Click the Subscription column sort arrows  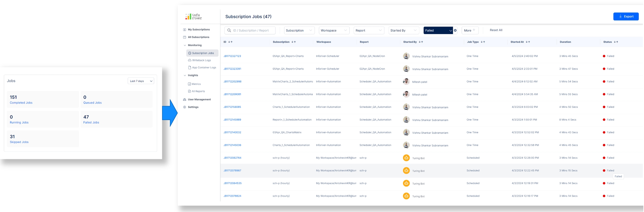tap(293, 42)
